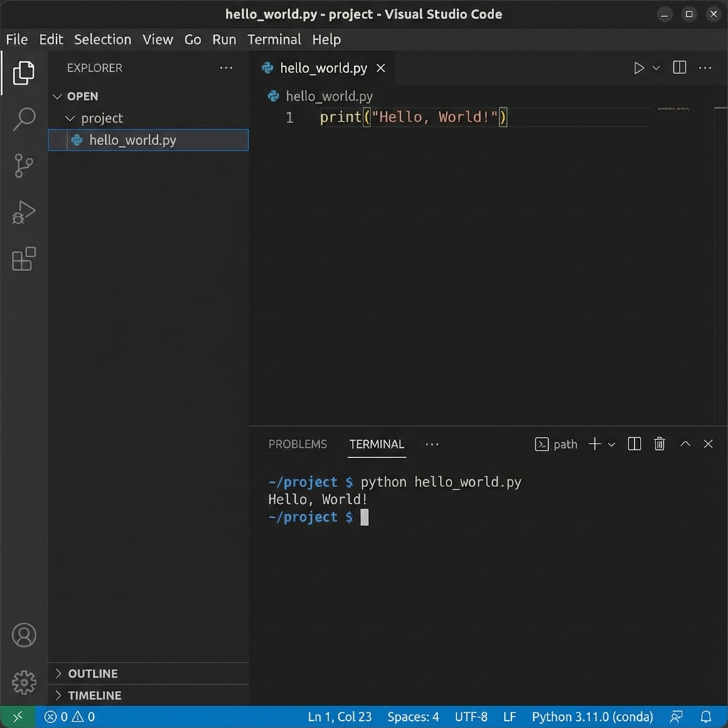Click the editor minimap

tap(673, 109)
